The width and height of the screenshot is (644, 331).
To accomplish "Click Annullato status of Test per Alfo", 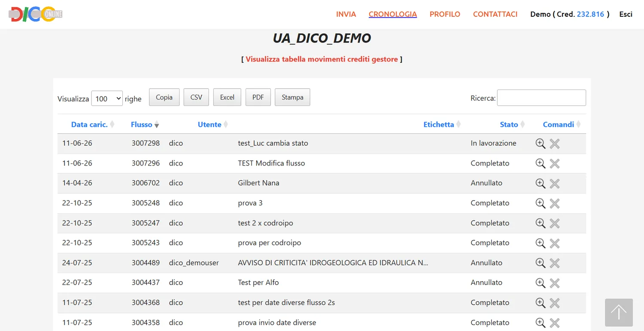I will [x=486, y=282].
